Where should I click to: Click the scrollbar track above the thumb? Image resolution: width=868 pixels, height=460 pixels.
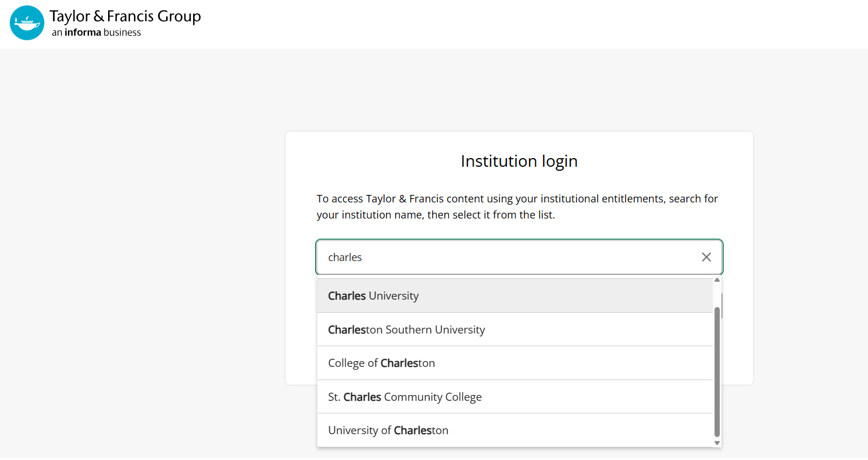[x=717, y=295]
